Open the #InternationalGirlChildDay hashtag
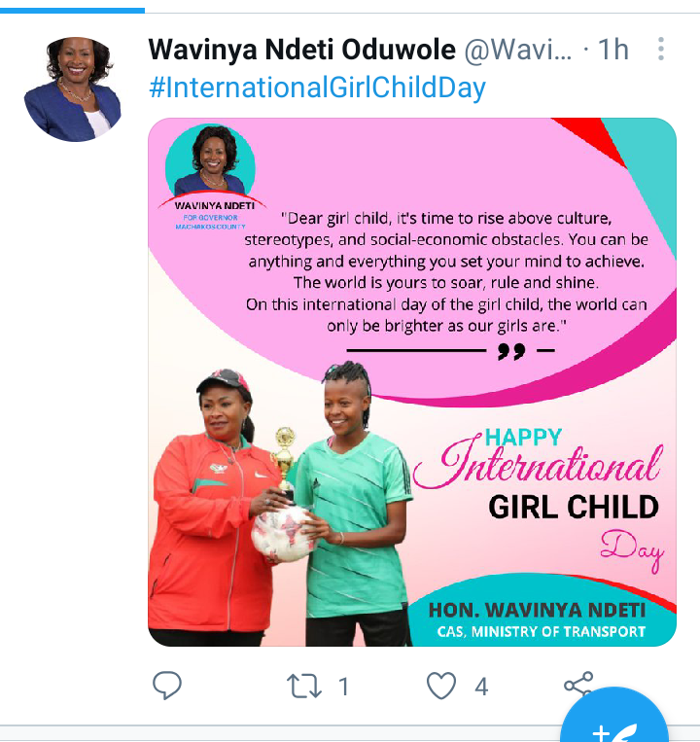700x742 pixels. [317, 88]
